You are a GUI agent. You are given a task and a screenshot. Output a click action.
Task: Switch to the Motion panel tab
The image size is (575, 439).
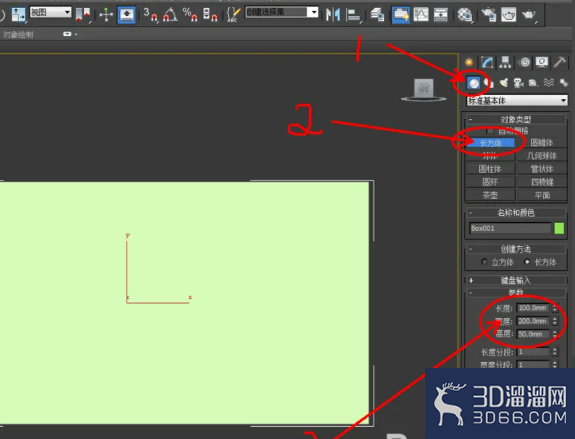[x=524, y=62]
